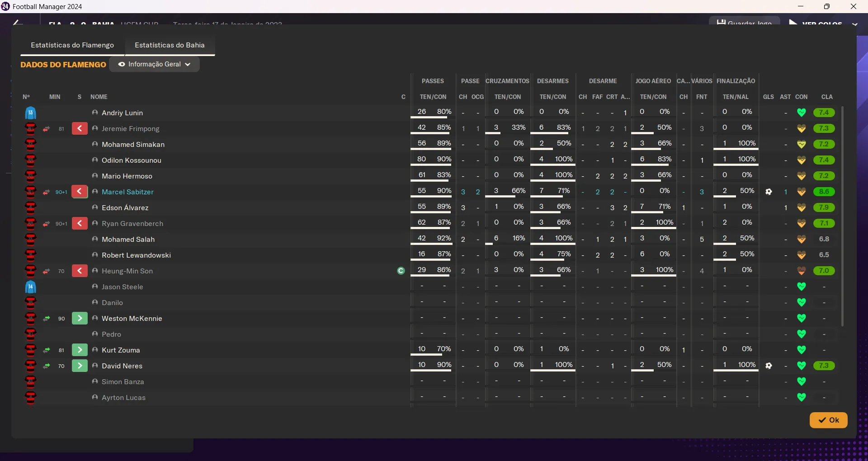The width and height of the screenshot is (868, 461).
Task: Click Kossounou's 80 passes value
Action: click(421, 159)
